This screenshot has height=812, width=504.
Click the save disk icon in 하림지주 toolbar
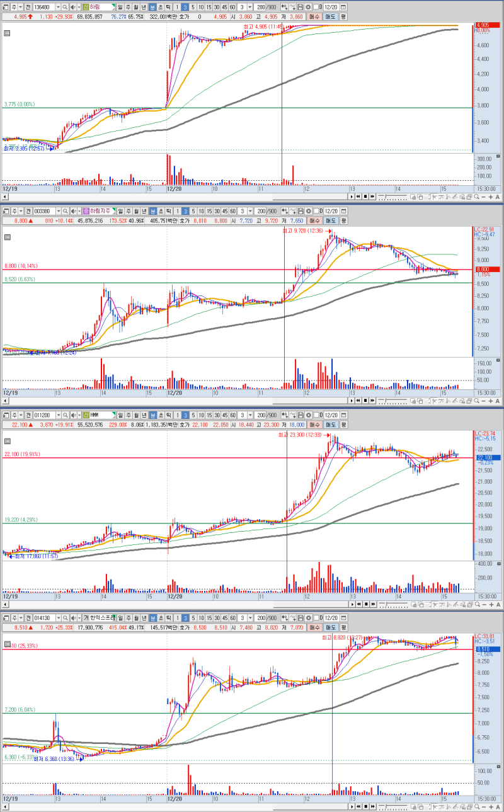tap(300, 211)
